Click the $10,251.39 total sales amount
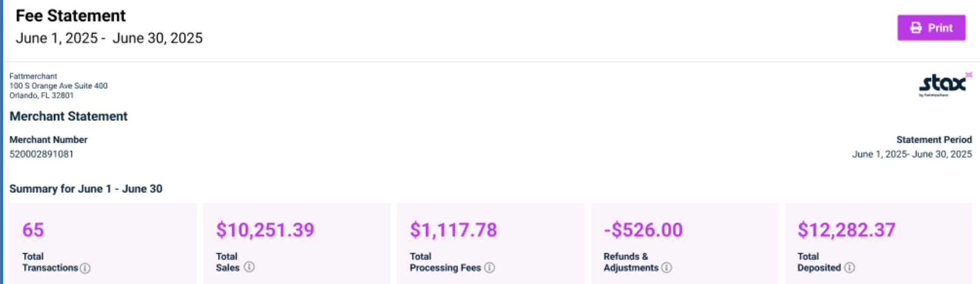Image resolution: width=980 pixels, height=284 pixels. (x=265, y=230)
